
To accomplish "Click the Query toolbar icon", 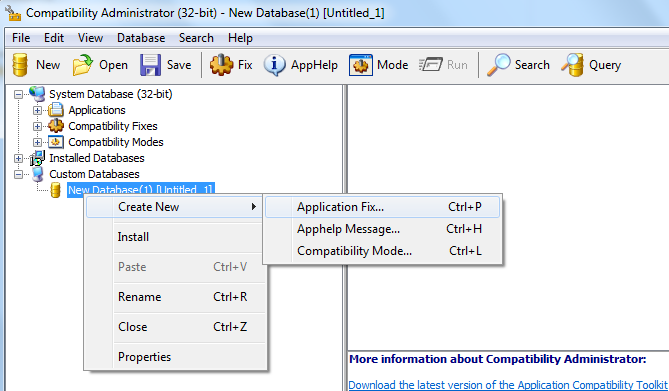I will (x=572, y=65).
